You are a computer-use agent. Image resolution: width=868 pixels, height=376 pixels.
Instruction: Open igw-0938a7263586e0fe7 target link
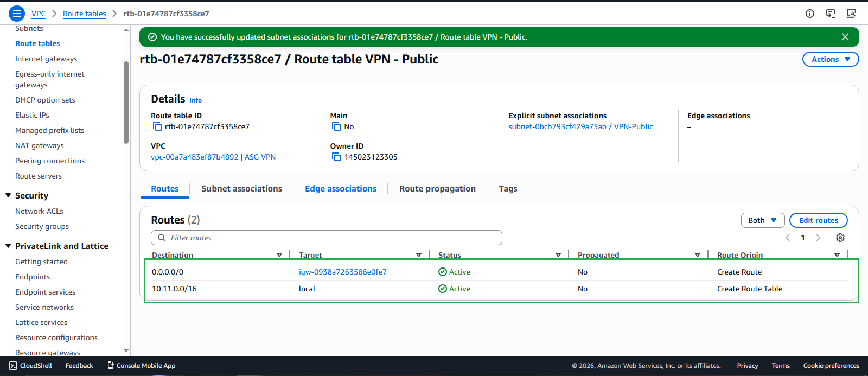click(x=343, y=272)
